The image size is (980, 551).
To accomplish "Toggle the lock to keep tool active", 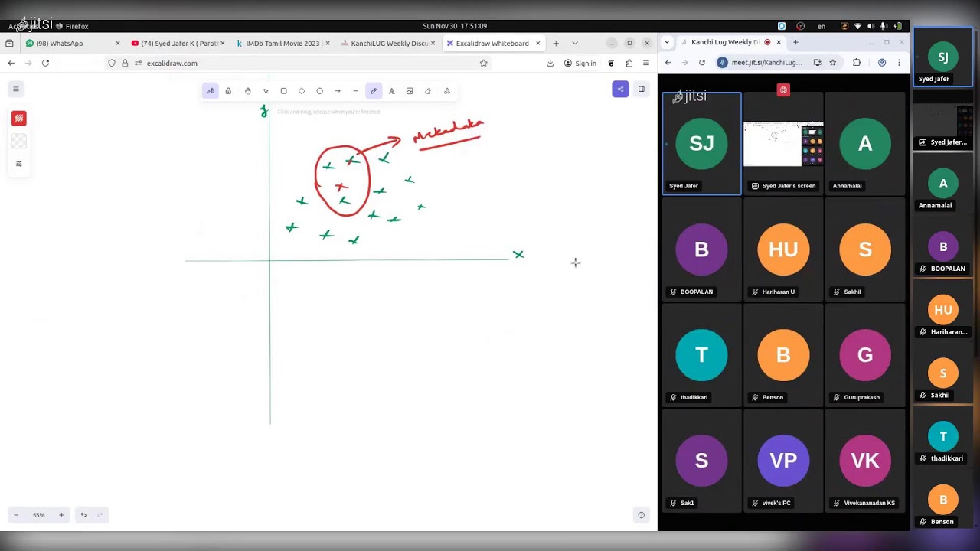I will (x=228, y=91).
